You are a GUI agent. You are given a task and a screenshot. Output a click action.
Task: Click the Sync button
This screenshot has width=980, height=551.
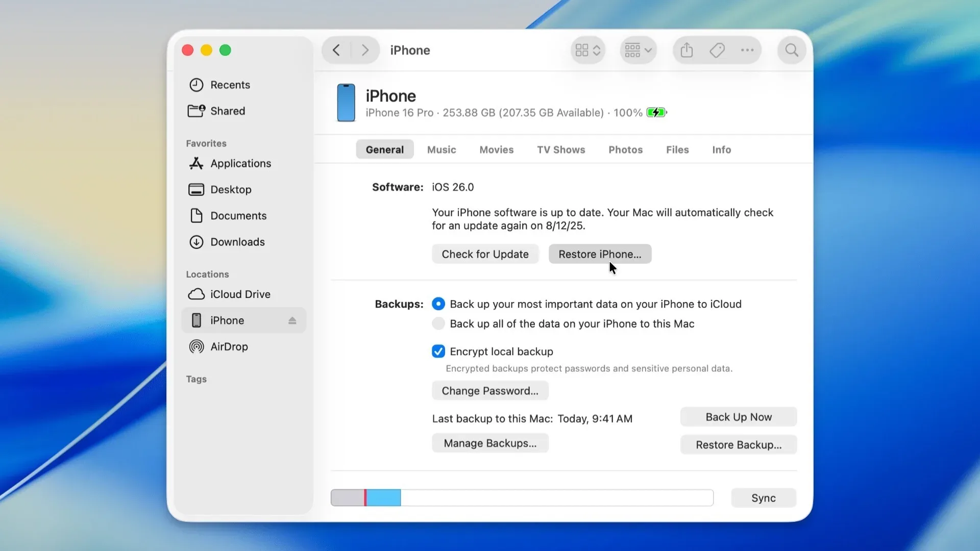click(x=764, y=498)
